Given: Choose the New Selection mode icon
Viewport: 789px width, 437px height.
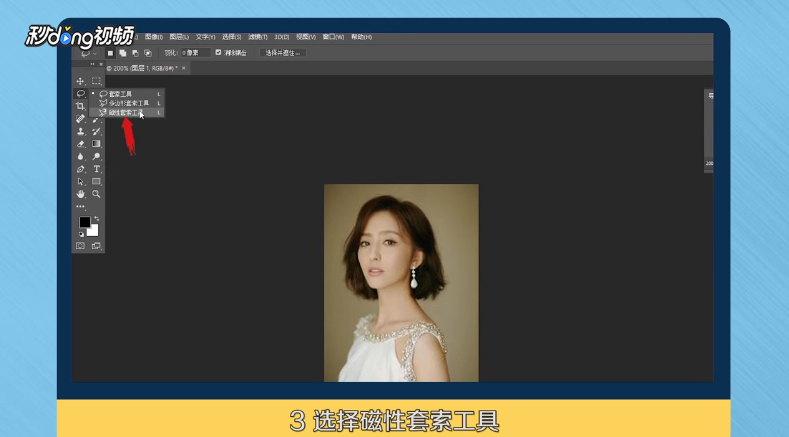Looking at the screenshot, I should coord(110,53).
